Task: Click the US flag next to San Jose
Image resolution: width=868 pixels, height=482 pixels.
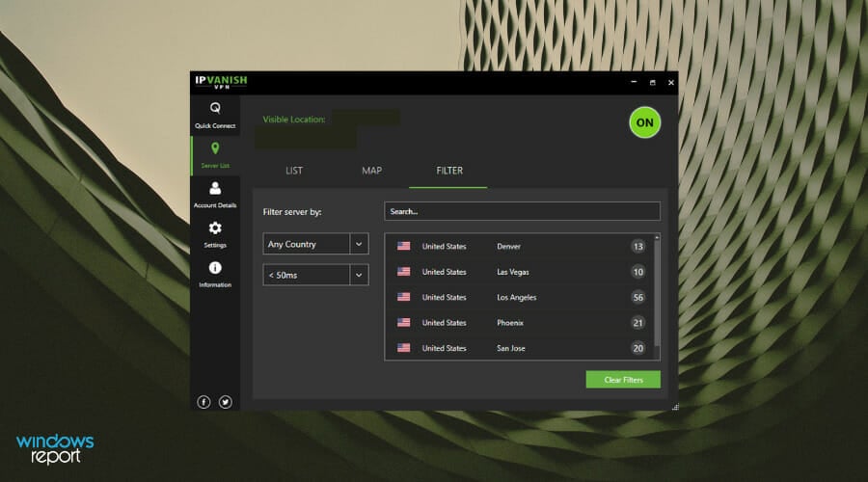Action: point(403,348)
